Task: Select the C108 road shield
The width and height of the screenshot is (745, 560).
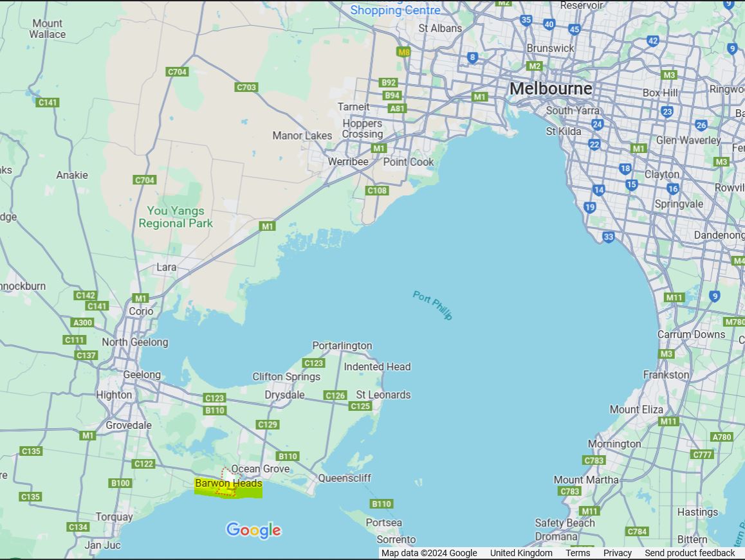Action: pos(377,191)
